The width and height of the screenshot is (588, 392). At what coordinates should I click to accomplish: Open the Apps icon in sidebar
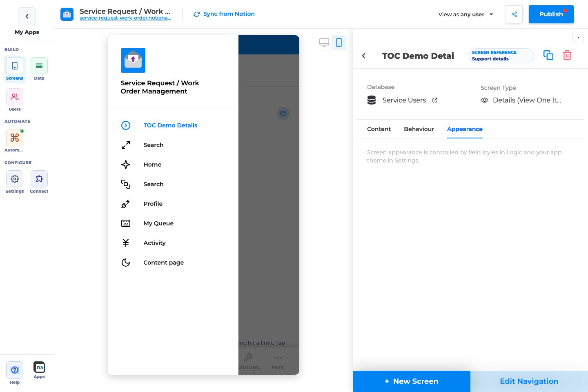point(39,370)
